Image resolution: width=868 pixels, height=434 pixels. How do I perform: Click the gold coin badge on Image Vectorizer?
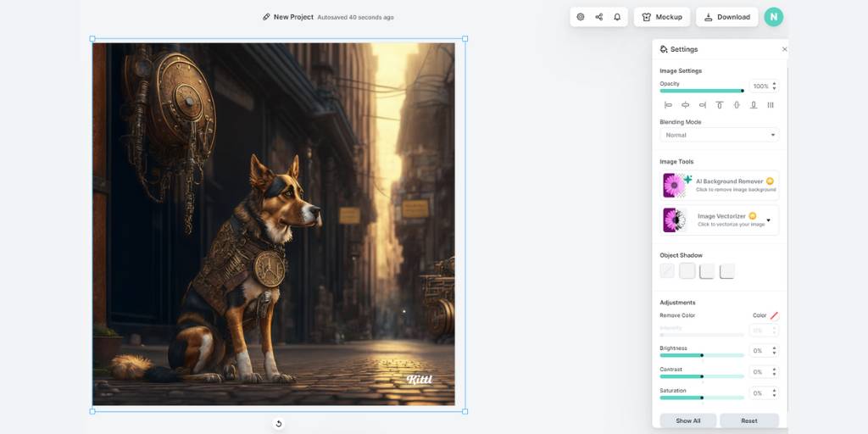(x=753, y=216)
